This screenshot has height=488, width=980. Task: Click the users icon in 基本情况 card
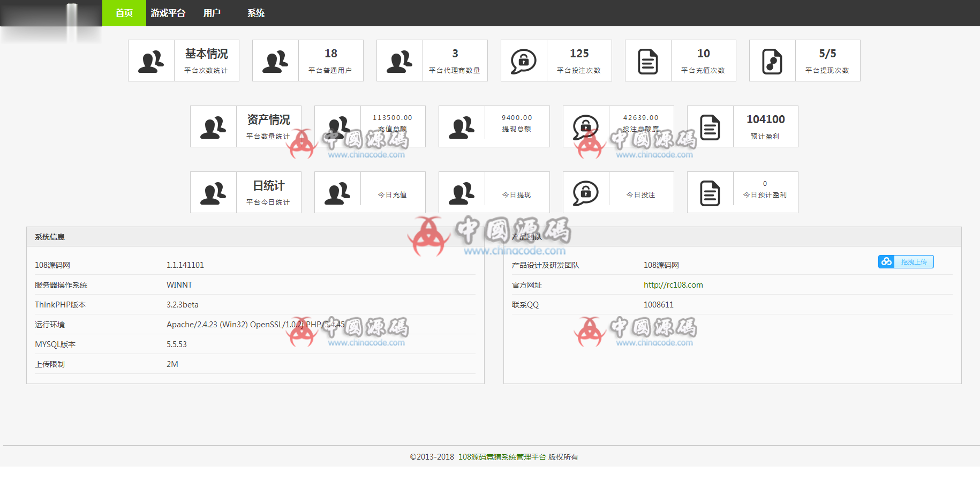(151, 61)
